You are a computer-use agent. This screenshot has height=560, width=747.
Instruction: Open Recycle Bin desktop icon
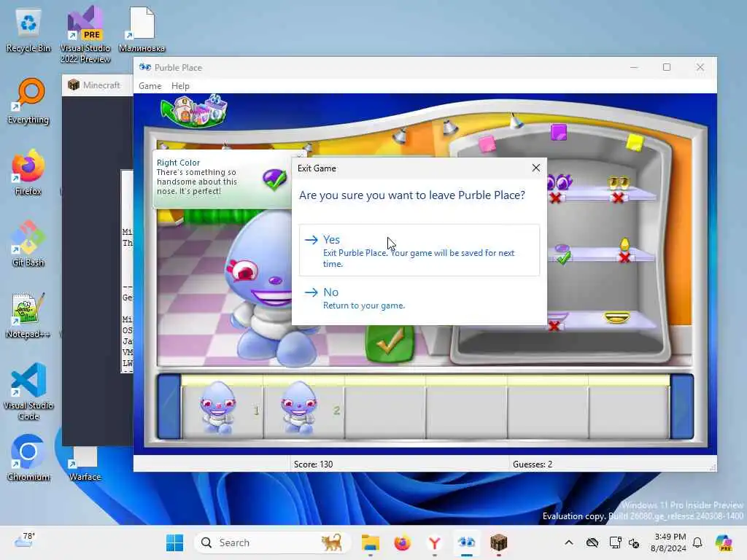[x=28, y=31]
